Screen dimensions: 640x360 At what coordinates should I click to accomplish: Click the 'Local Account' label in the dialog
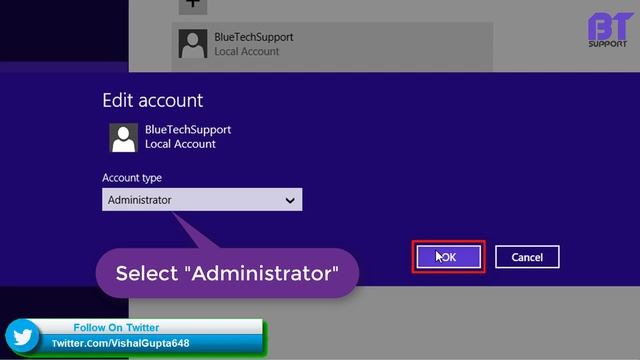[180, 144]
